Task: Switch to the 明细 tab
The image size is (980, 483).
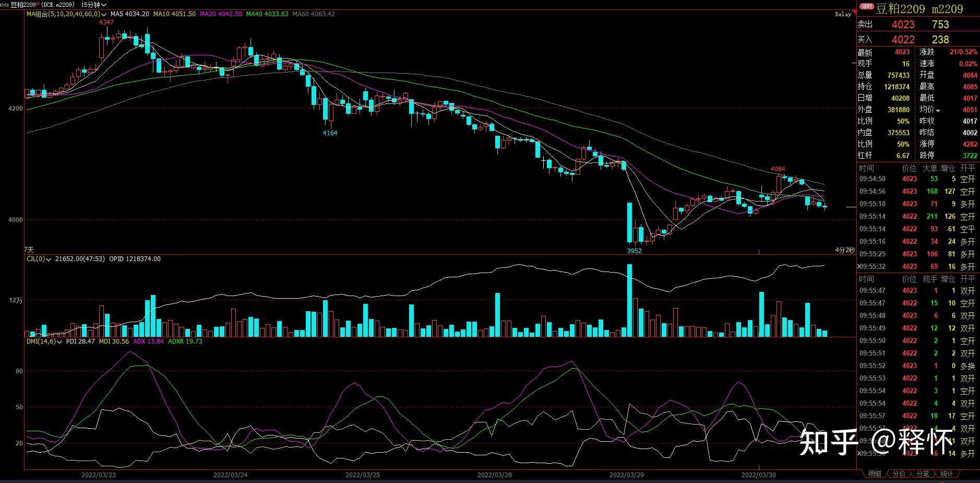Action: tap(875, 474)
